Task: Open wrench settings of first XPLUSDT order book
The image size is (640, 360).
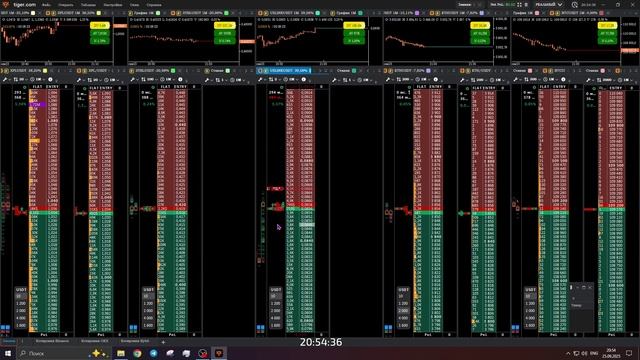Action: (x=5, y=80)
